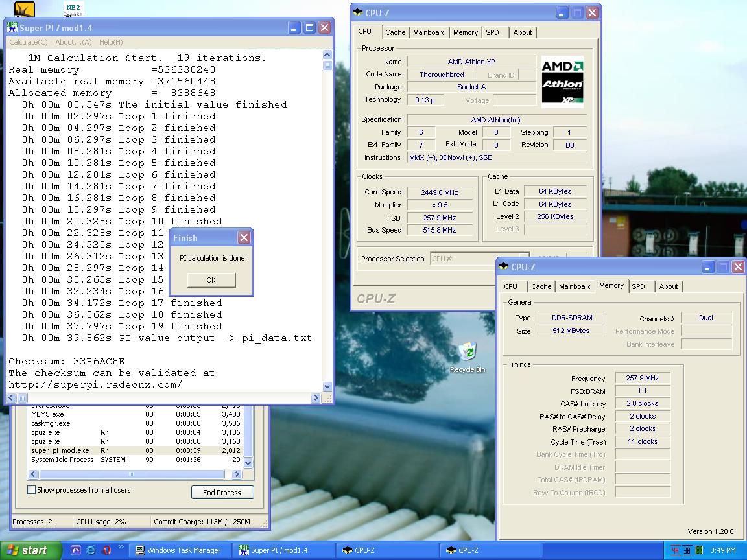Click Super PI horizontal scrollbar left arrow

tap(12, 397)
